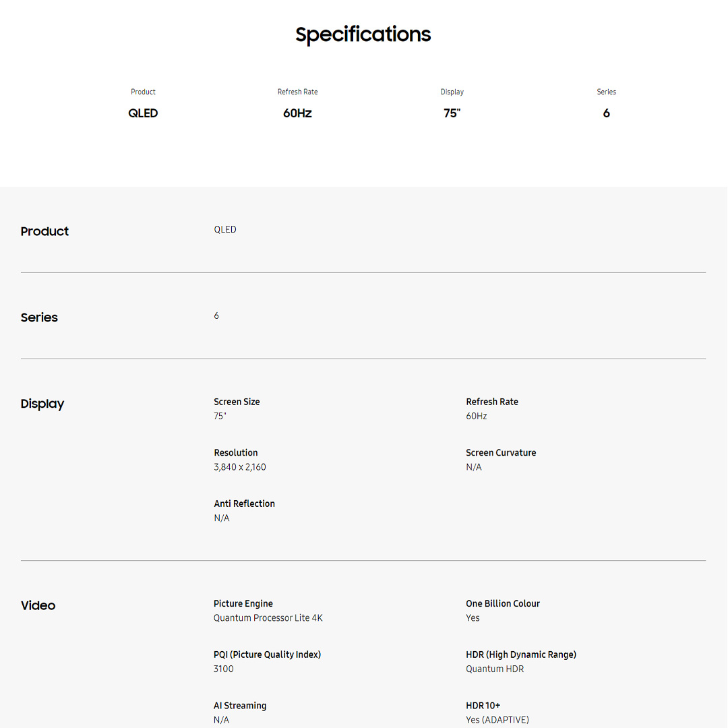
Task: Click the One Billion Colour label
Action: tap(503, 604)
